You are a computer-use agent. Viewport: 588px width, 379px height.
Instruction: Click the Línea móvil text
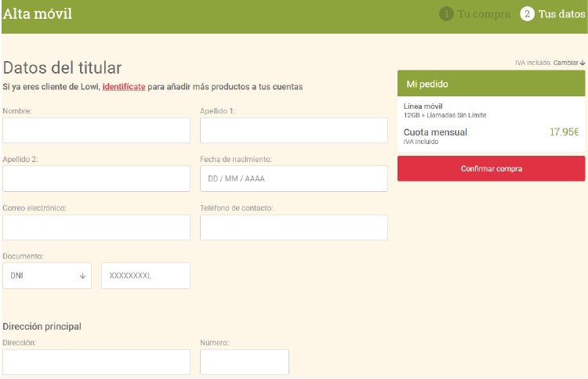click(x=423, y=106)
